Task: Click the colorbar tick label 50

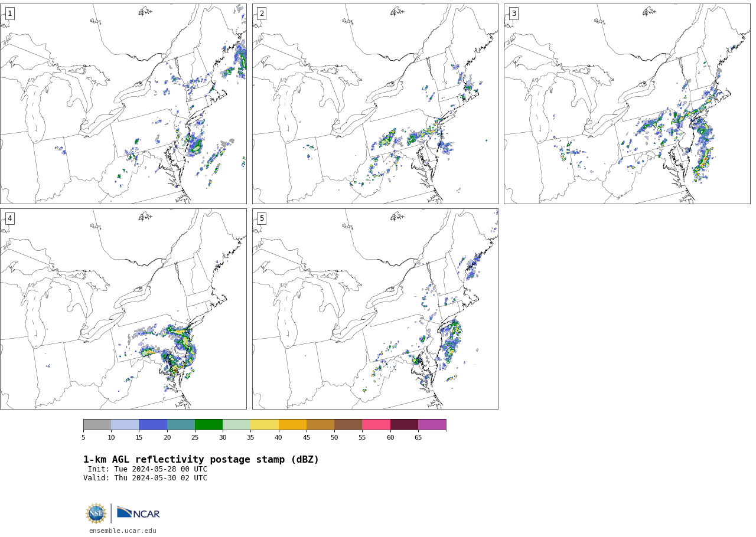Action: click(334, 437)
